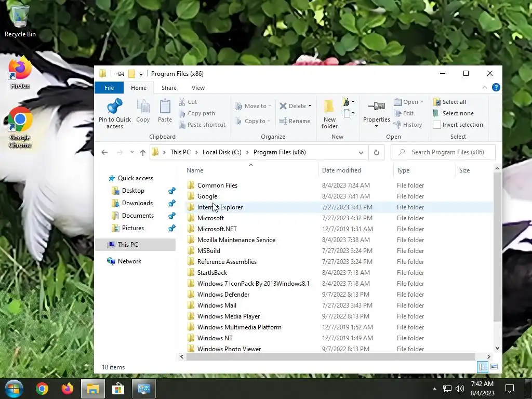The width and height of the screenshot is (532, 399).
Task: Open the New item dropdown in ribbon
Action: [349, 102]
